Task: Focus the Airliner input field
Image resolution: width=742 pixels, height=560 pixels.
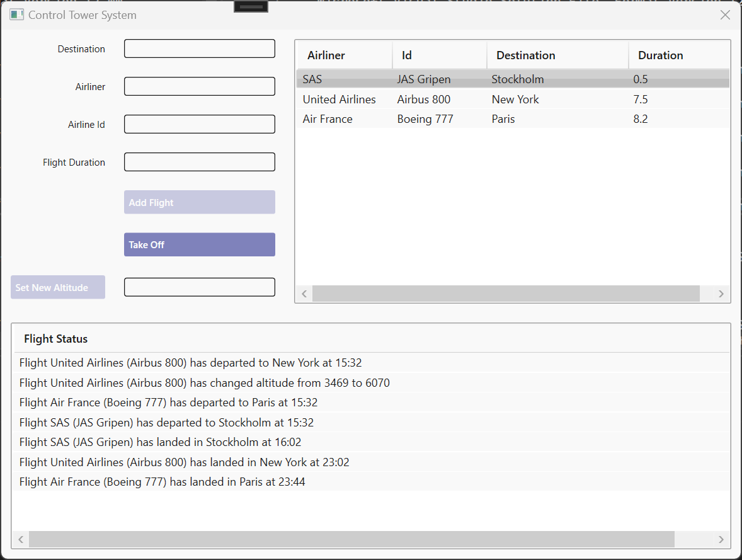Action: click(x=199, y=87)
